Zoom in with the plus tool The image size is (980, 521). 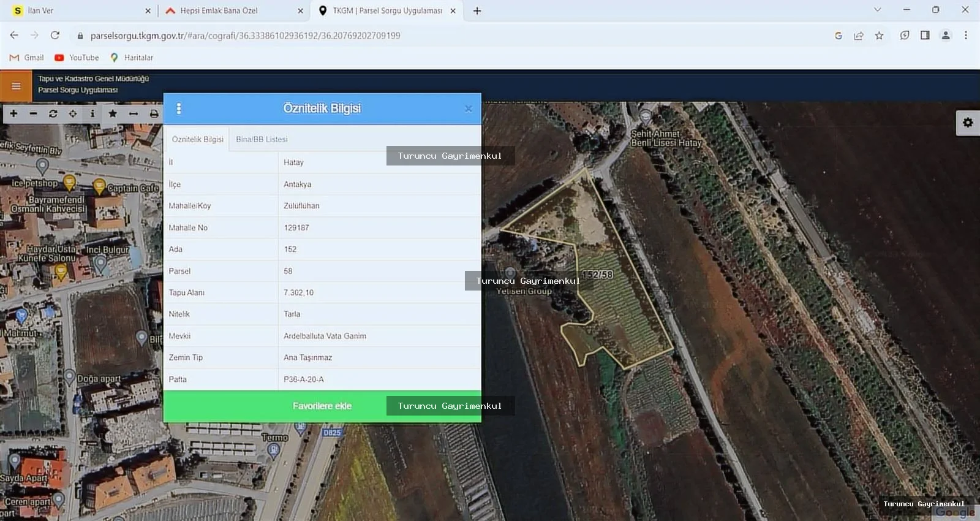(x=13, y=113)
